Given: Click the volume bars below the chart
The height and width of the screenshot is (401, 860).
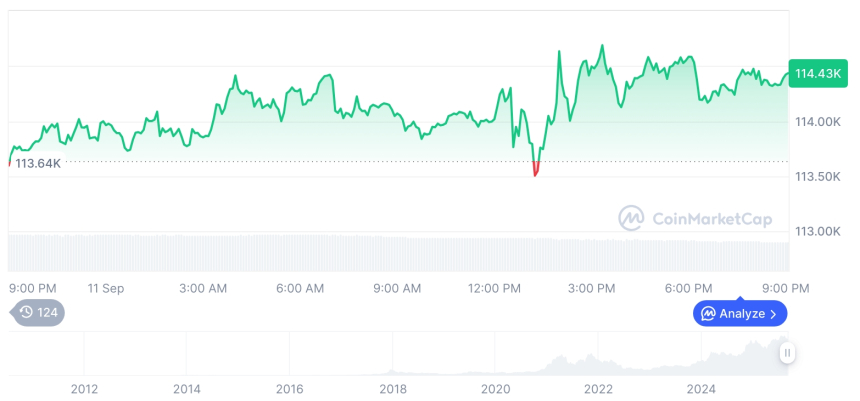Looking at the screenshot, I should coord(400,253).
